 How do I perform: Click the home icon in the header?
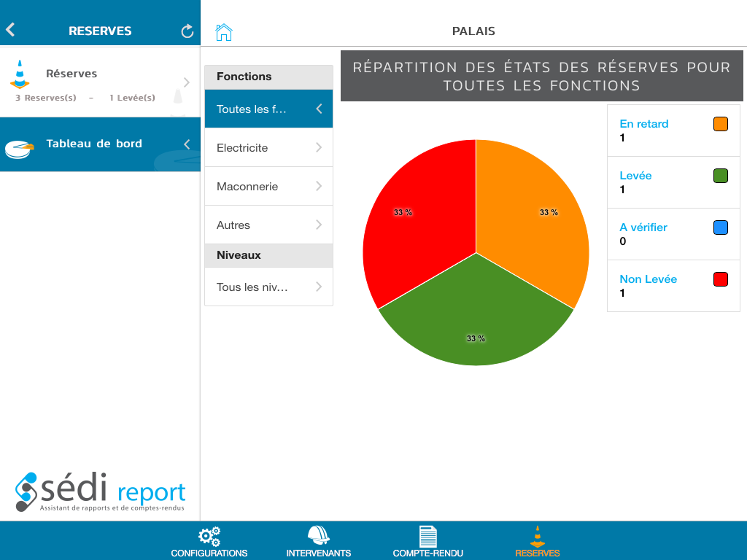(224, 32)
